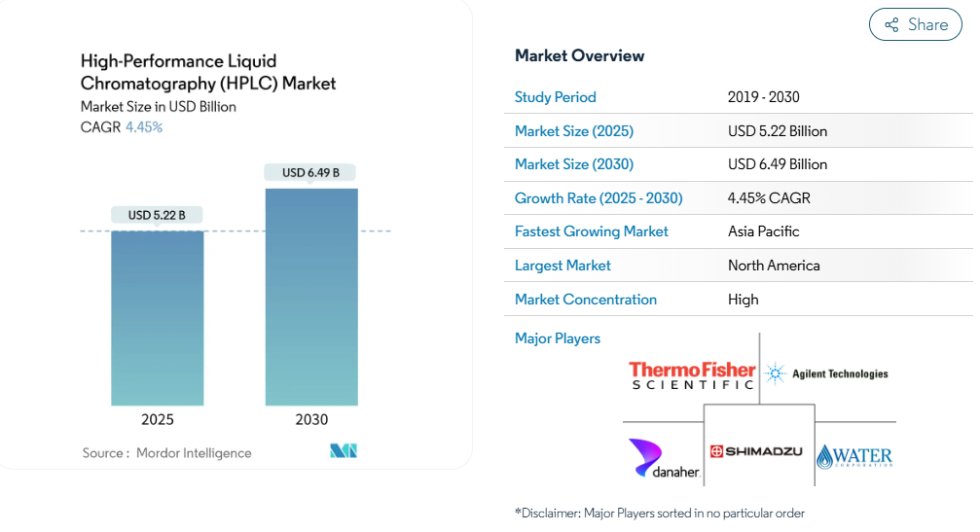Click the Mordor Intelligence logo mark

pyautogui.click(x=344, y=451)
